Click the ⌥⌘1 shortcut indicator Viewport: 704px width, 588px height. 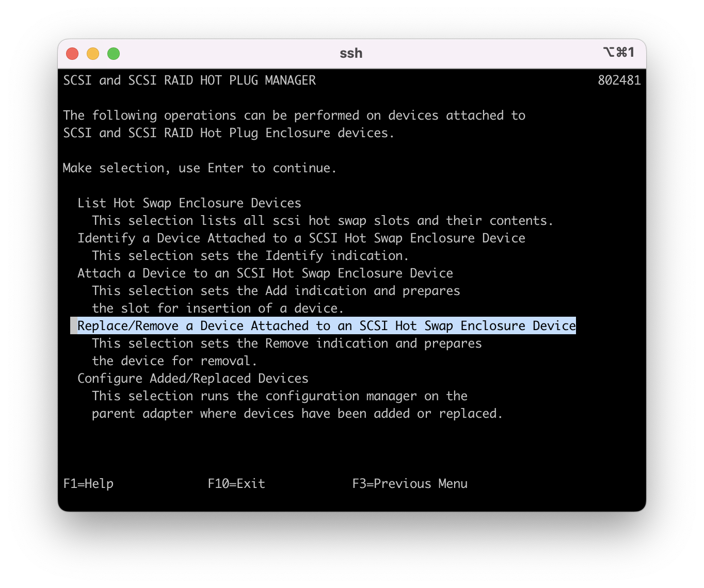pyautogui.click(x=618, y=53)
